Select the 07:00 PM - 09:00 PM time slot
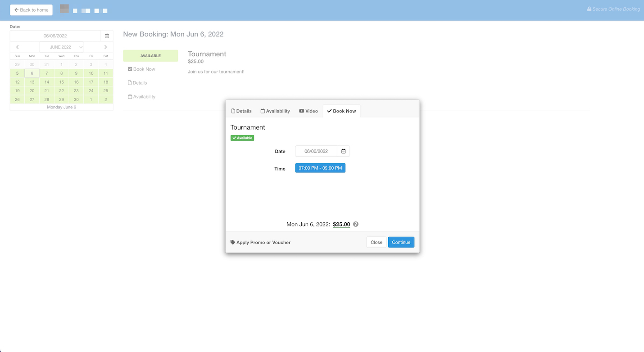 tap(320, 168)
